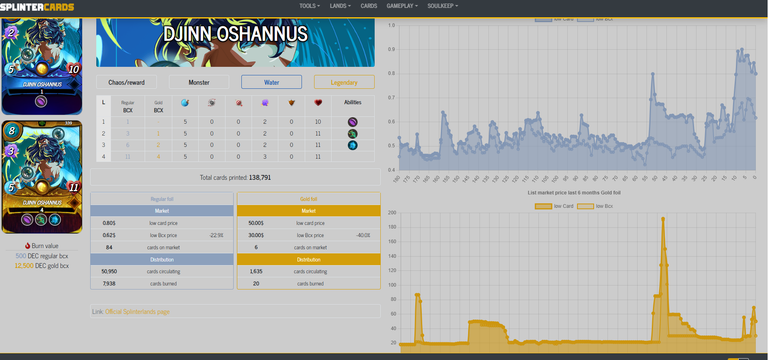Go to the CARDS menu item

pos(369,6)
